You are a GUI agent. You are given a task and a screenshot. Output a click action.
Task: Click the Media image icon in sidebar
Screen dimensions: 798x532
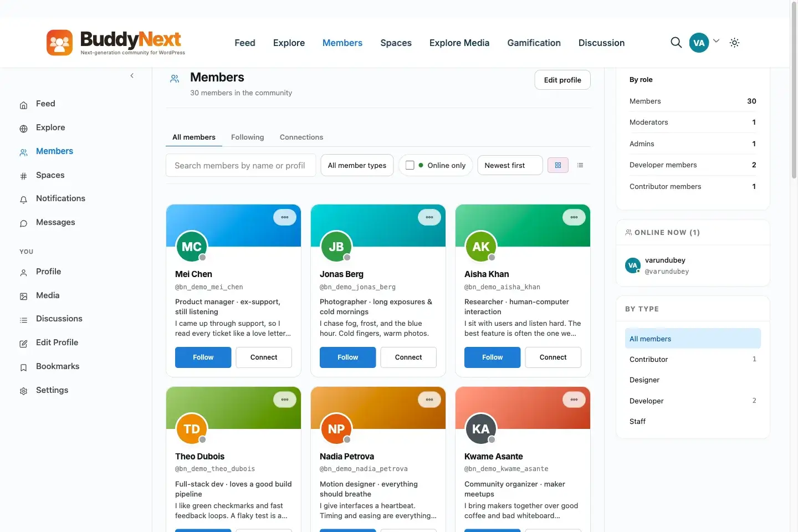[23, 296]
